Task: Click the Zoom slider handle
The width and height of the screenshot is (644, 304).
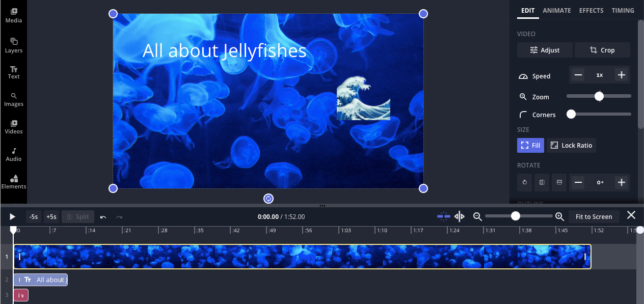Action: (599, 96)
